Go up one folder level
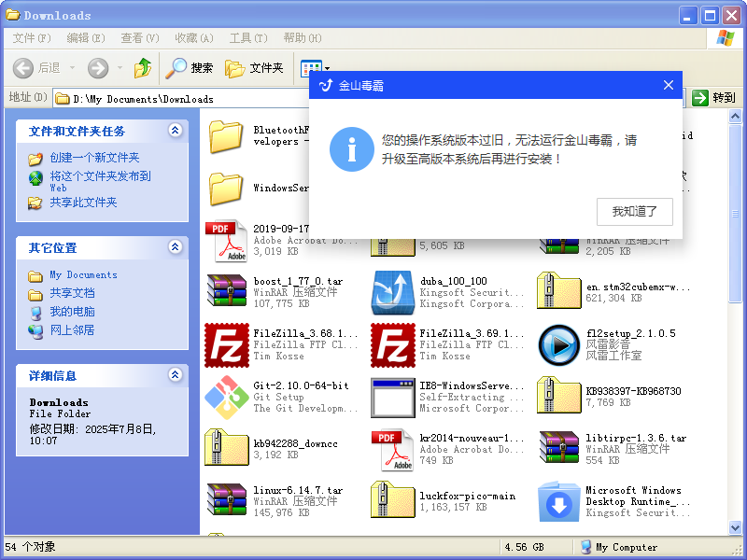 pyautogui.click(x=143, y=68)
